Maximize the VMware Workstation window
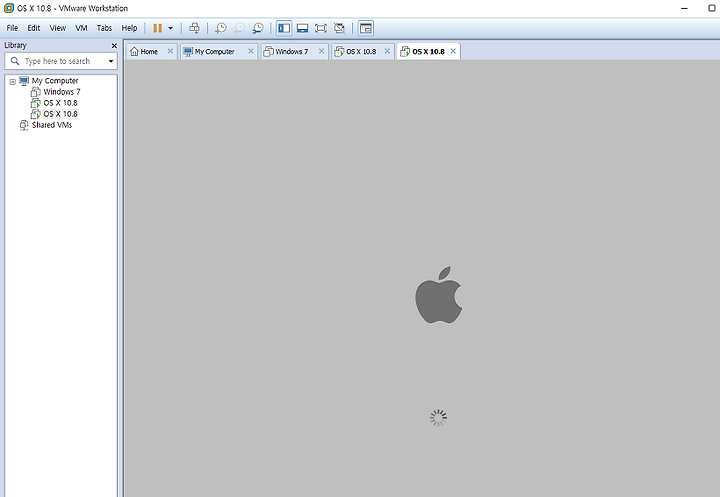Screen dimensions: 720x497 pyautogui.click(x=712, y=8)
